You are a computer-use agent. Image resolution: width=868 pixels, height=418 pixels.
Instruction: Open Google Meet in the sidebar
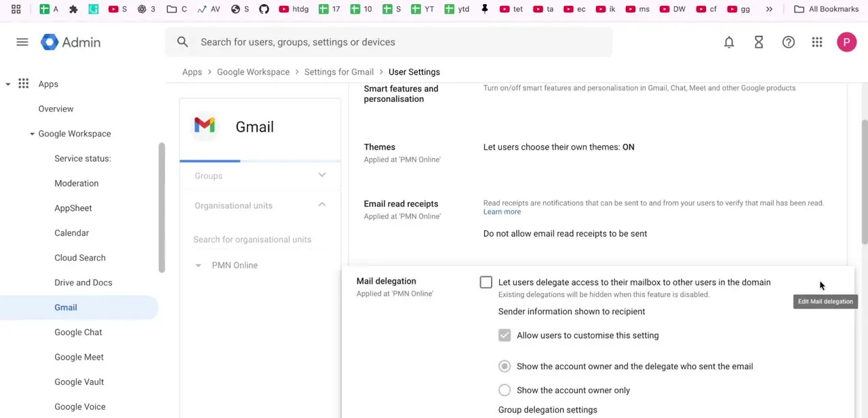[x=79, y=357]
